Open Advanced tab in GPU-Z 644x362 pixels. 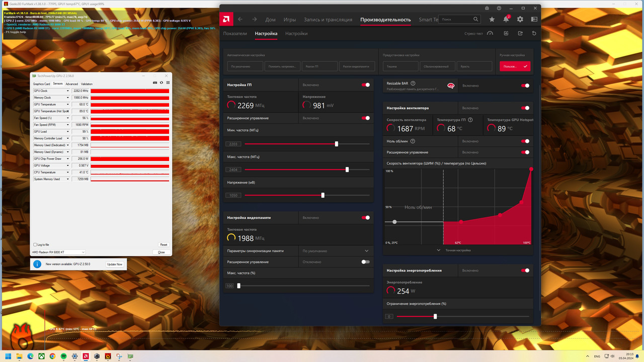click(72, 84)
